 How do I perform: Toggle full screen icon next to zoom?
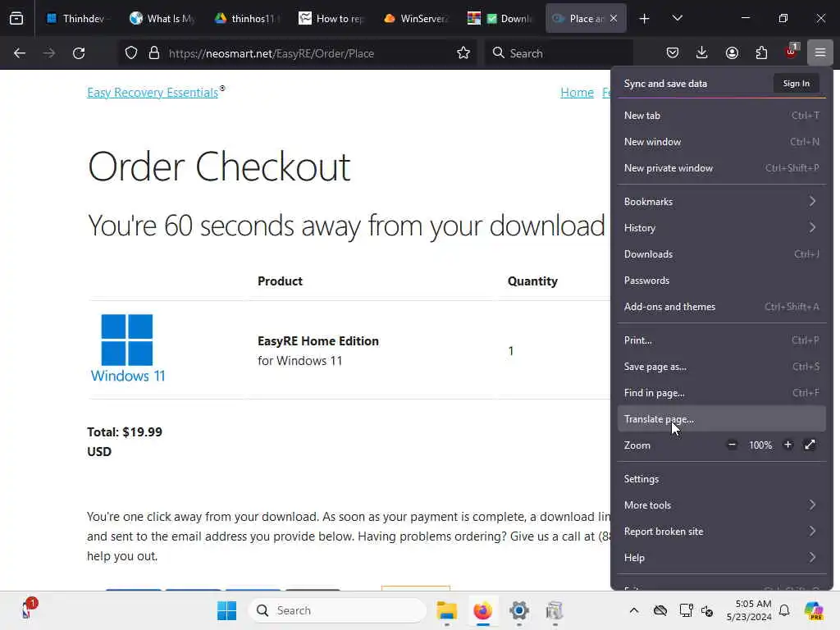point(810,445)
